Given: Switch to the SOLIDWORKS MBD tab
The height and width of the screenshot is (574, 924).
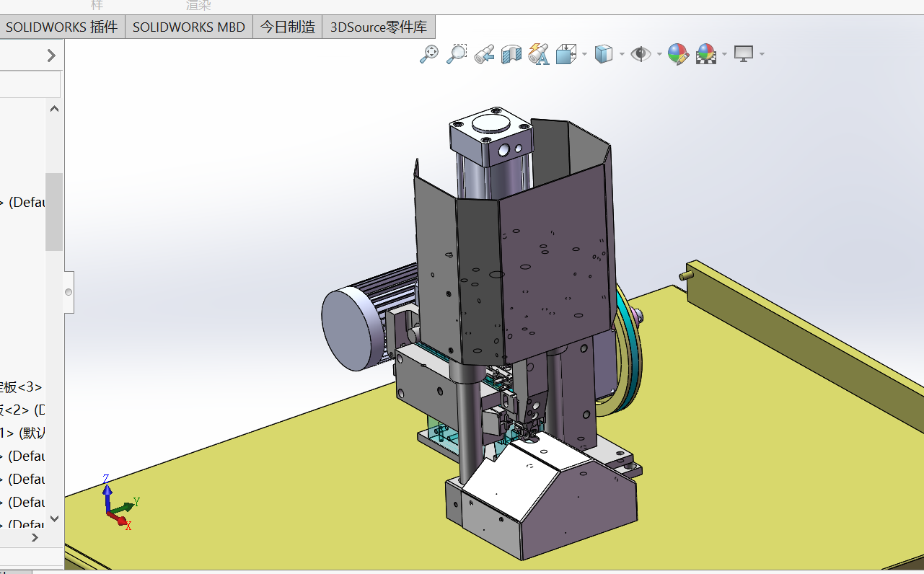Looking at the screenshot, I should pyautogui.click(x=189, y=27).
